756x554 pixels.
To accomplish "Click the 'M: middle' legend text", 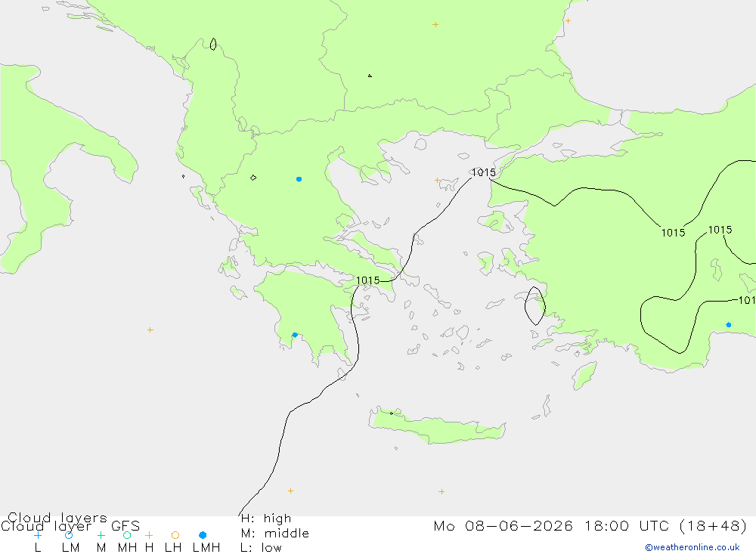I will [275, 534].
